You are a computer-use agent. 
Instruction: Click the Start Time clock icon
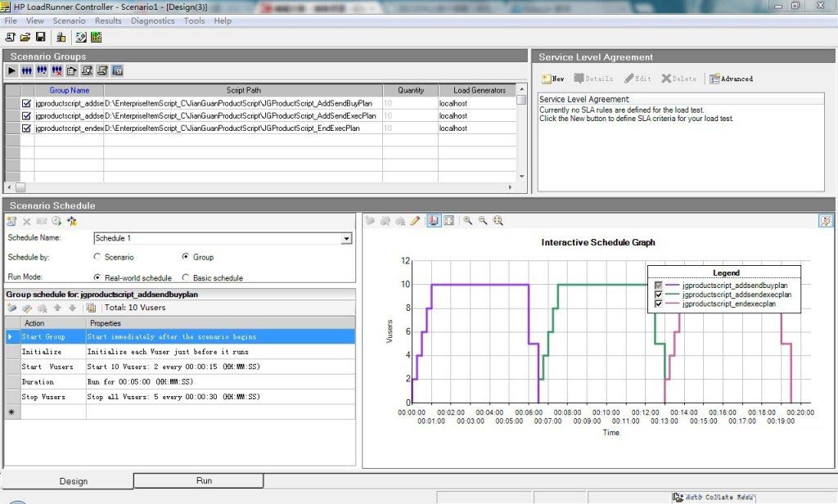pos(56,221)
